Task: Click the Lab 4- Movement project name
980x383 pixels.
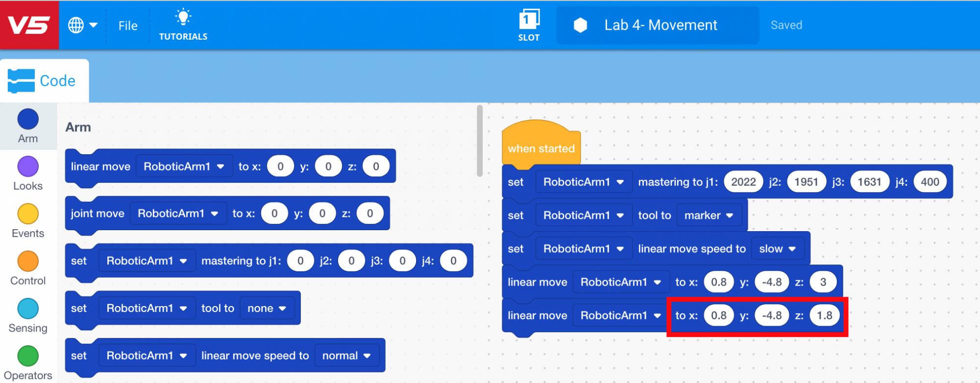Action: (x=661, y=25)
